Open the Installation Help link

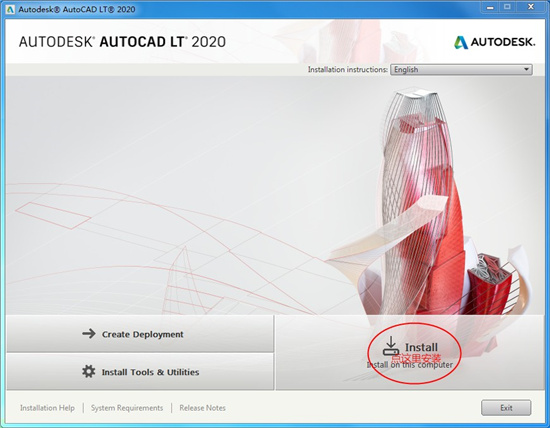[x=47, y=408]
